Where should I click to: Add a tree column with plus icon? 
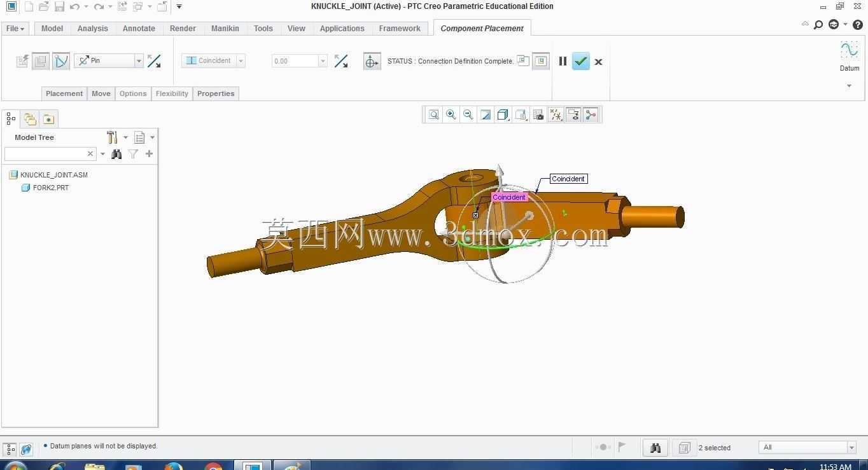point(149,154)
